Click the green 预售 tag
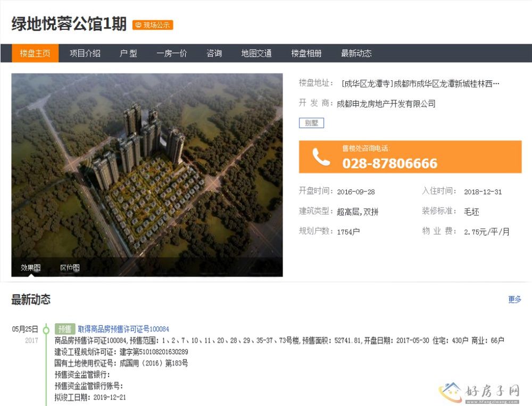 tap(65, 329)
